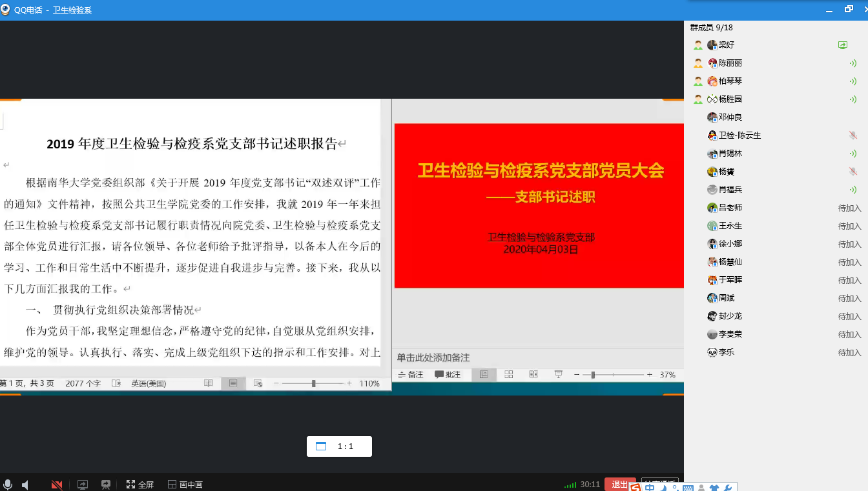Start the slide show from status bar
This screenshot has width=868, height=491.
(x=559, y=375)
